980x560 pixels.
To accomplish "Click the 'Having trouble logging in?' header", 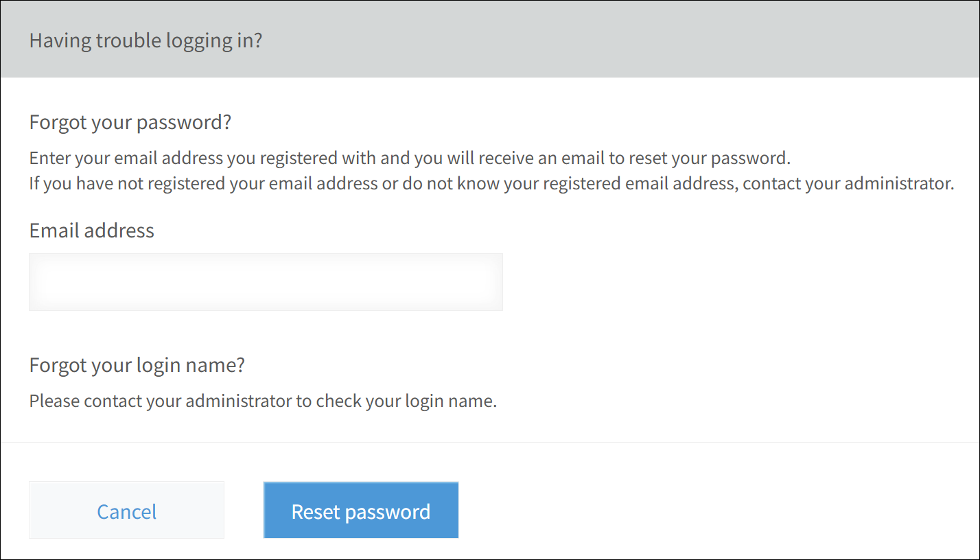I will 145,40.
